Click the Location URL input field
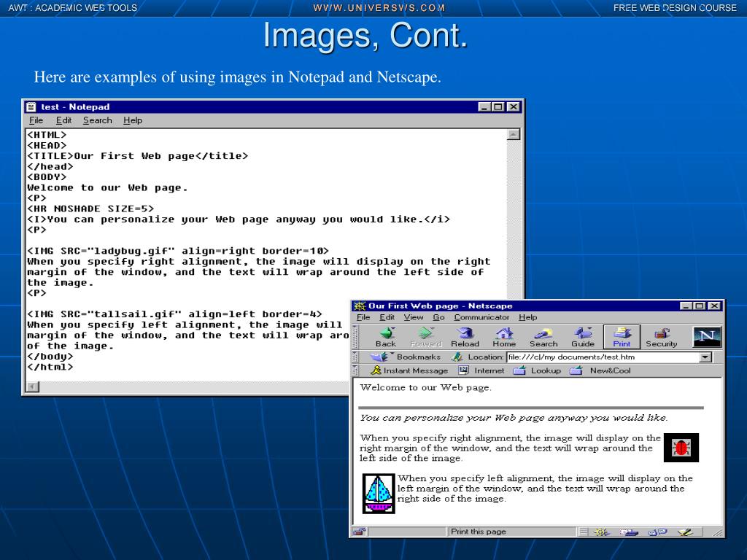The width and height of the screenshot is (747, 560). point(603,357)
